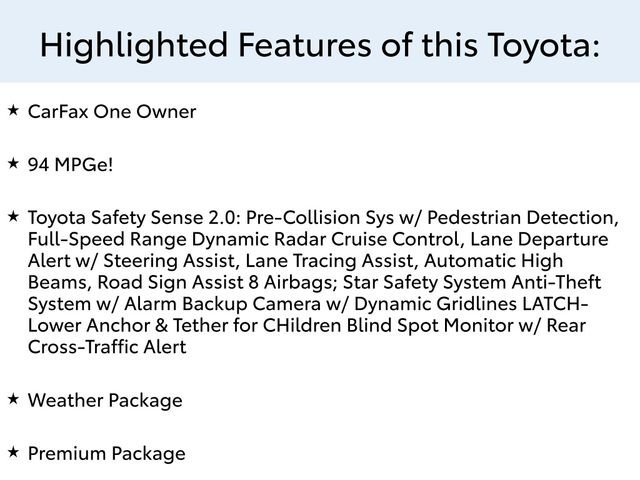
Task: Click the star bullet beside CarFax One Owner
Action: 14,111
